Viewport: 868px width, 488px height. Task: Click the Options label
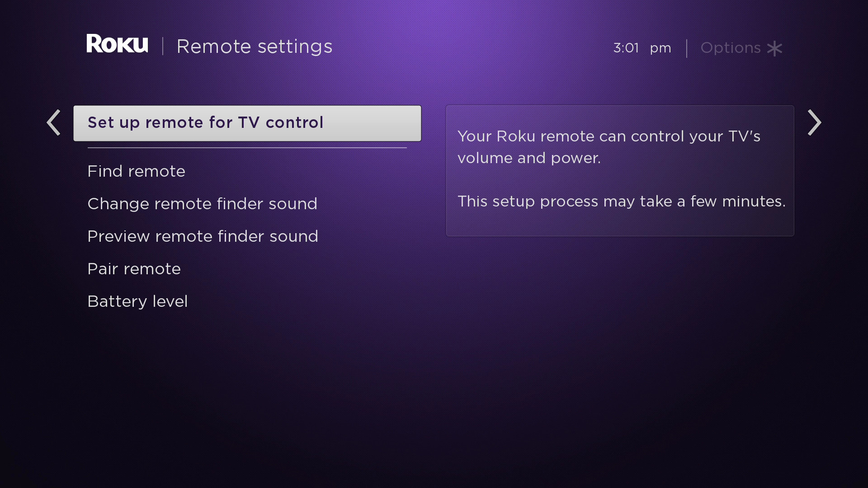tap(731, 48)
